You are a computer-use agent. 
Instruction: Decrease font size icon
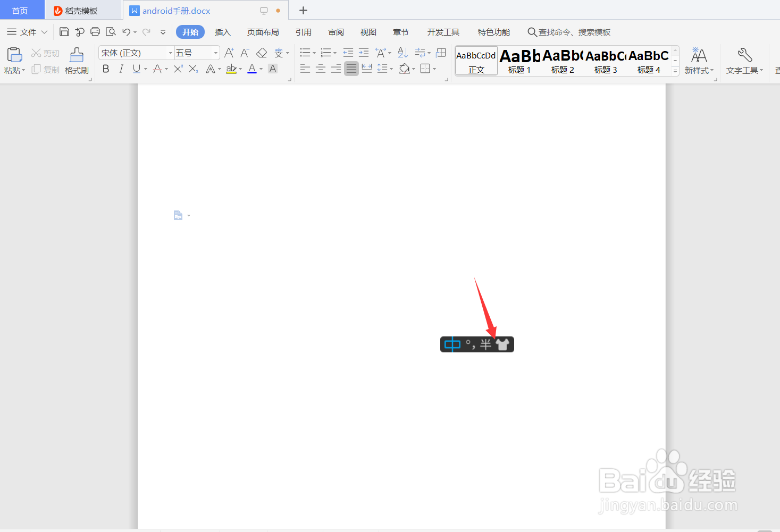(245, 53)
